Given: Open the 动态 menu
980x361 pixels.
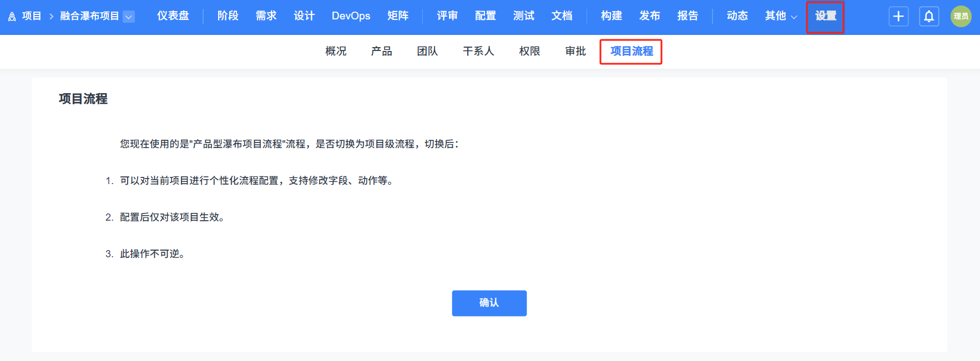Looking at the screenshot, I should pyautogui.click(x=737, y=16).
